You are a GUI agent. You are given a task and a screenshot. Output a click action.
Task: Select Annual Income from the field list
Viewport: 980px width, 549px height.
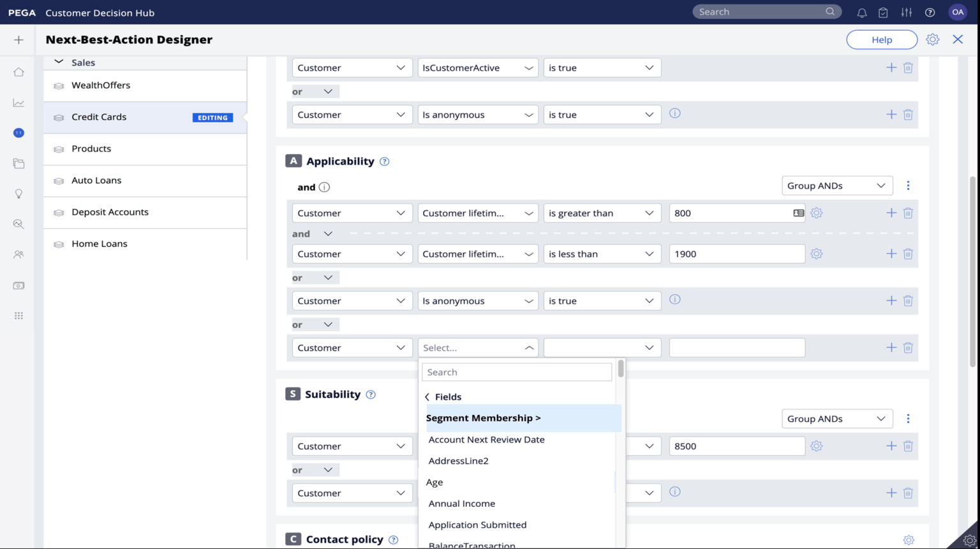coord(461,504)
